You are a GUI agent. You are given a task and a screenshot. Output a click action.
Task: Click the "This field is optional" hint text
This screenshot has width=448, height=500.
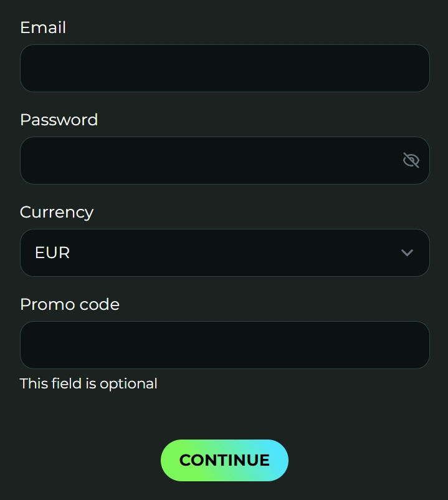(x=88, y=383)
